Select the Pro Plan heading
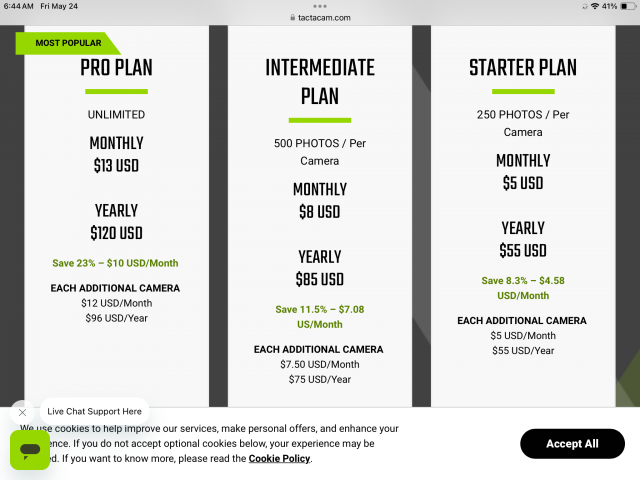640x480 pixels. [x=116, y=68]
